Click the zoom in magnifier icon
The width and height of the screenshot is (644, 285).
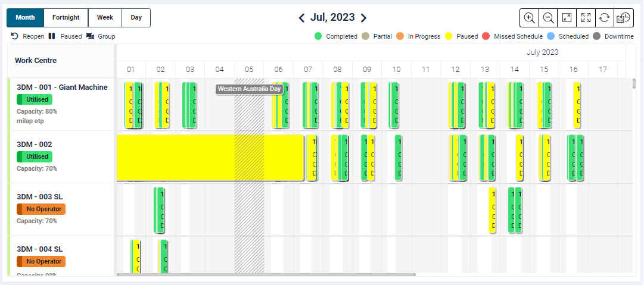coord(530,18)
